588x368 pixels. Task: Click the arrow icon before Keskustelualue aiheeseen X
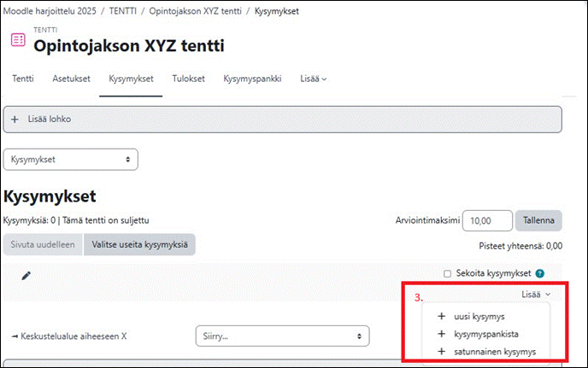[x=15, y=336]
